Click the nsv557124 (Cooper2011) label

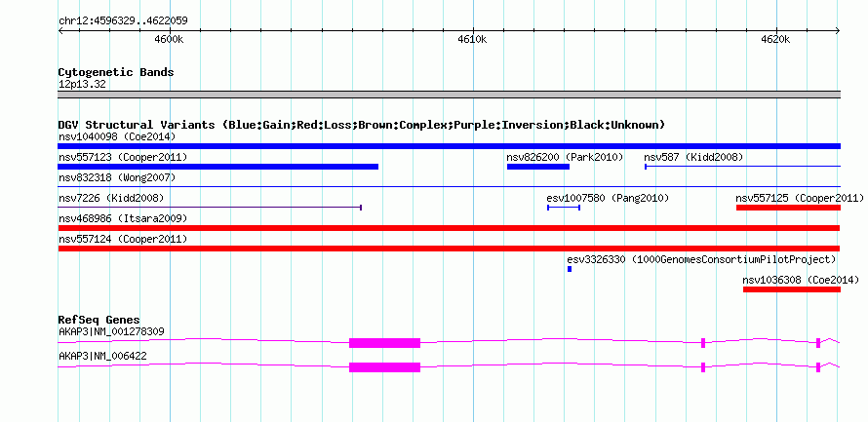pyautogui.click(x=123, y=239)
